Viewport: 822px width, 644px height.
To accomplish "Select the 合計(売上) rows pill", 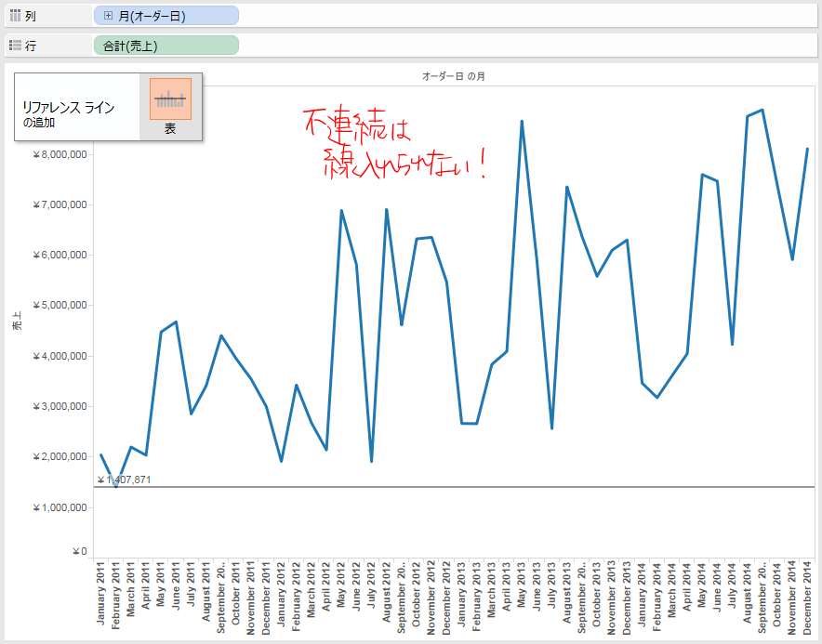I will (x=166, y=46).
